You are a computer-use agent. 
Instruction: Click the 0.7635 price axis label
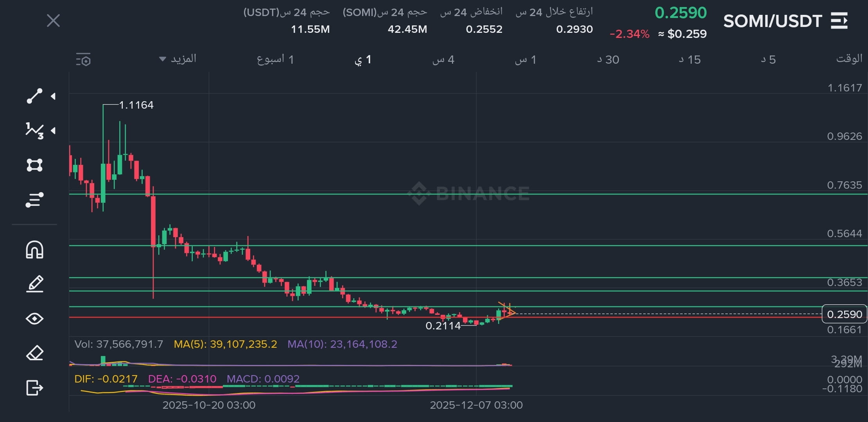click(x=845, y=185)
